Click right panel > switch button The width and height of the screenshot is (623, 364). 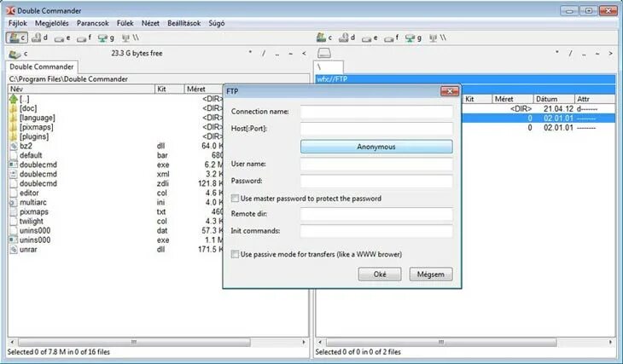point(610,53)
